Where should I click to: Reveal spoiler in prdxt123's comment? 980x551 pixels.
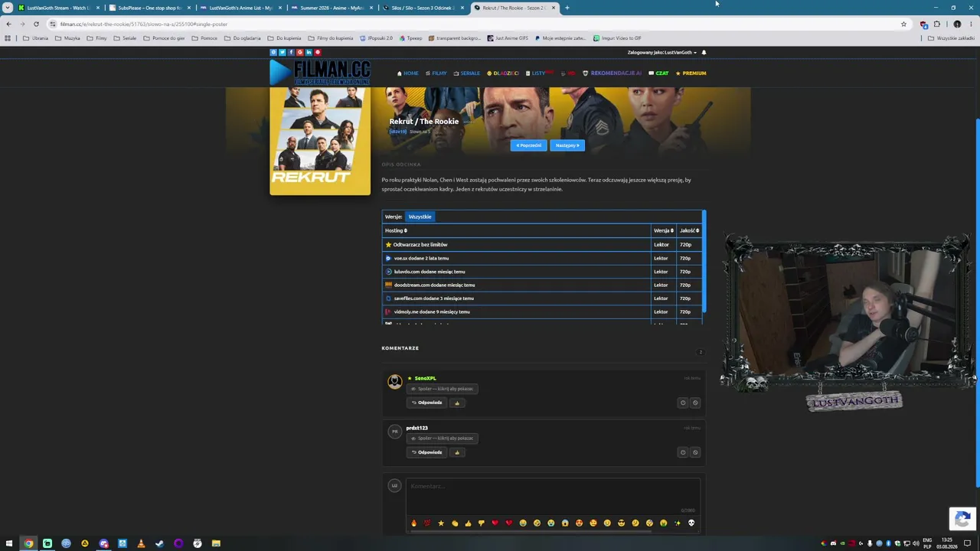point(442,439)
